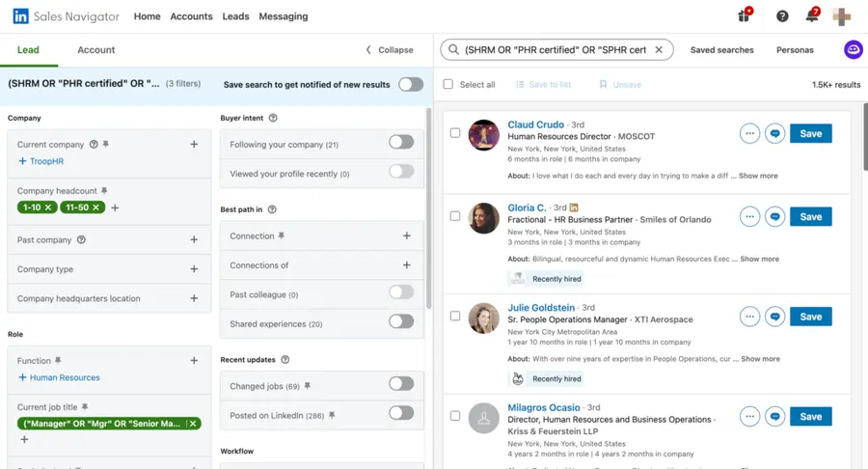Click the Buyer intent help icon
This screenshot has width=868, height=469.
click(273, 118)
